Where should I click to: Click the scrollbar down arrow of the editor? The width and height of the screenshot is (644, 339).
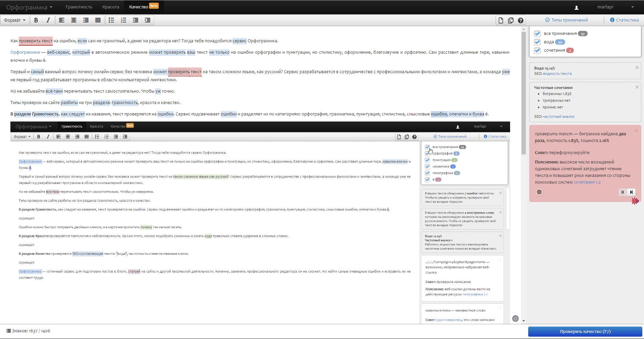pyautogui.click(x=524, y=321)
